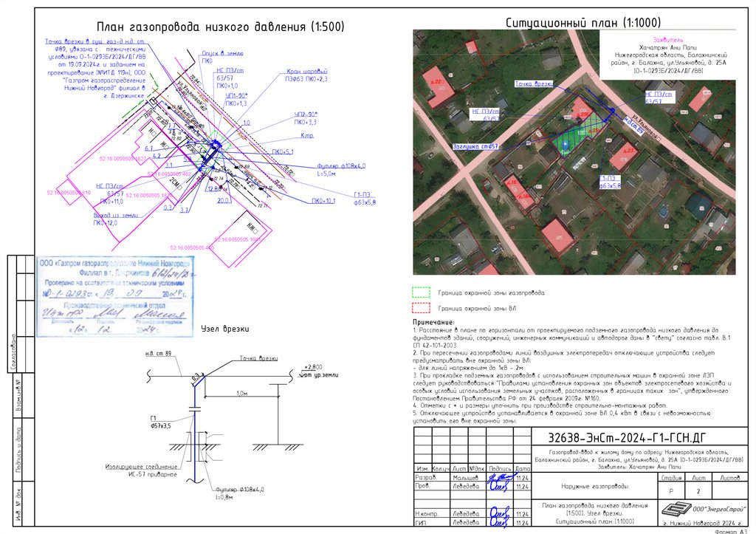The height and width of the screenshot is (534, 756).
Task: Click the 'Ситуационный план (1:1000)' heading
Action: click(x=583, y=23)
